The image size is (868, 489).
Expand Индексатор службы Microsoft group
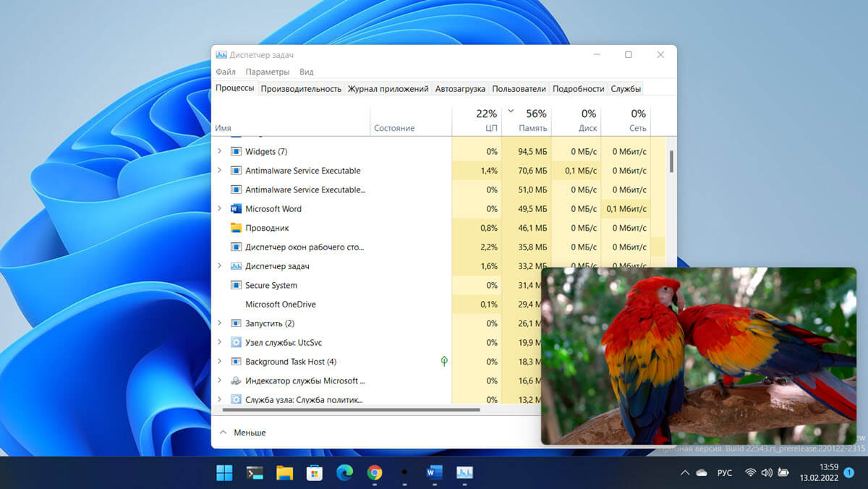pos(220,381)
